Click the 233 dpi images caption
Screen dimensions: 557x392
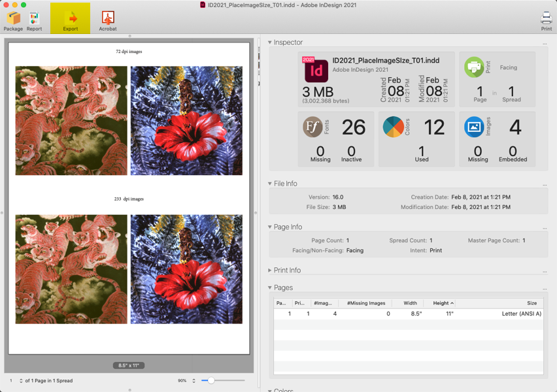[x=129, y=199]
